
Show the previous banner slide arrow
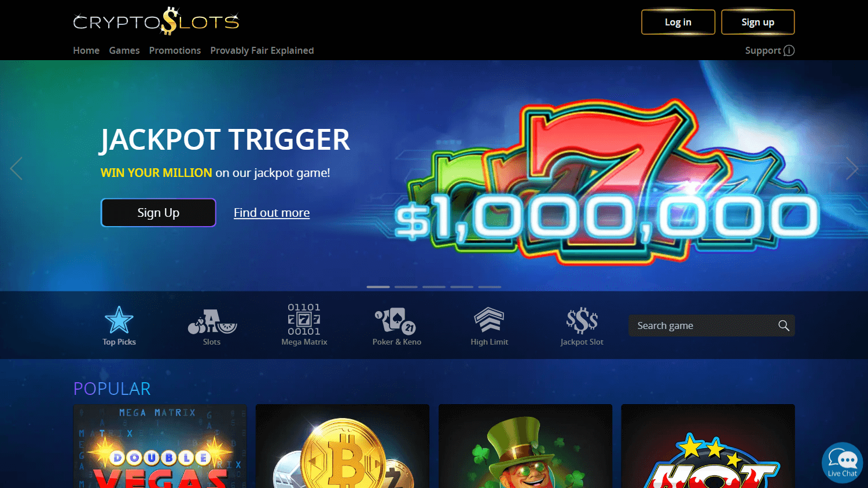(x=16, y=168)
